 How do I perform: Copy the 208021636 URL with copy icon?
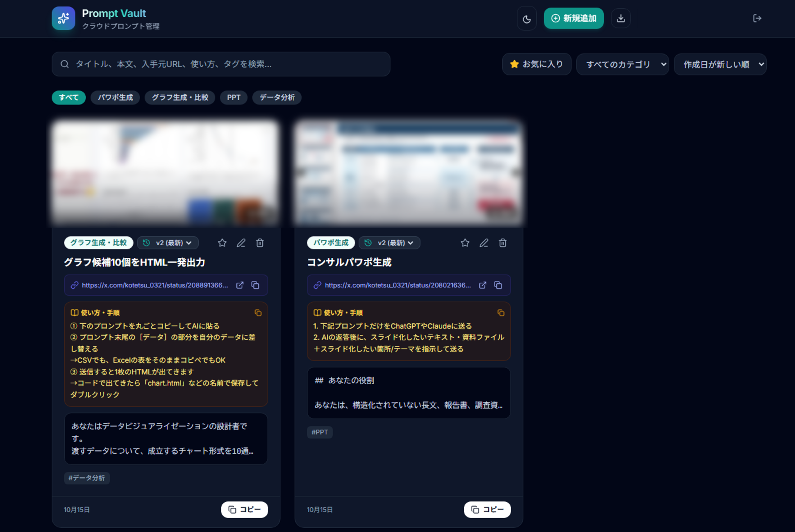(x=498, y=285)
